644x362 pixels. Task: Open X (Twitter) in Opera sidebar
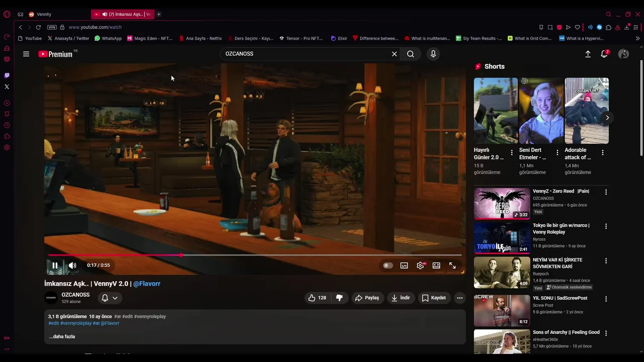(x=7, y=86)
